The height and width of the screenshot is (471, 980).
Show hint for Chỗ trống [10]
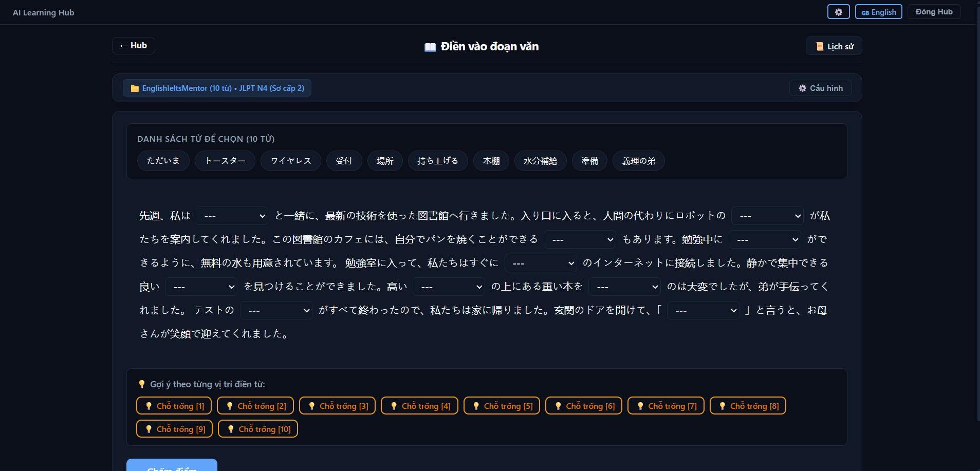click(258, 429)
